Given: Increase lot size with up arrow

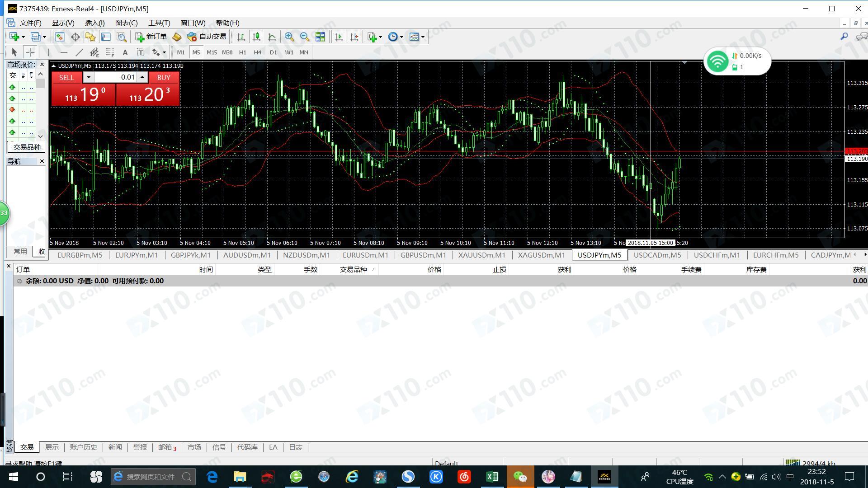Looking at the screenshot, I should (x=142, y=77).
